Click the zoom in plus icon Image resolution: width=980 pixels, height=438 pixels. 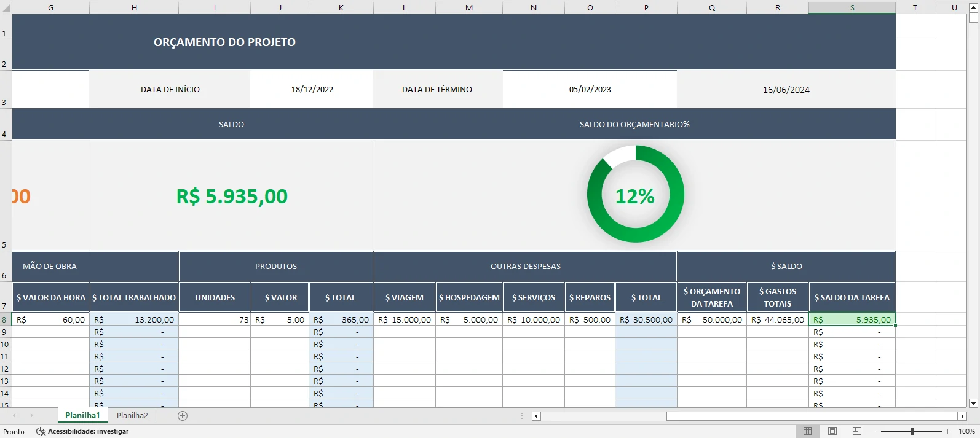click(947, 431)
